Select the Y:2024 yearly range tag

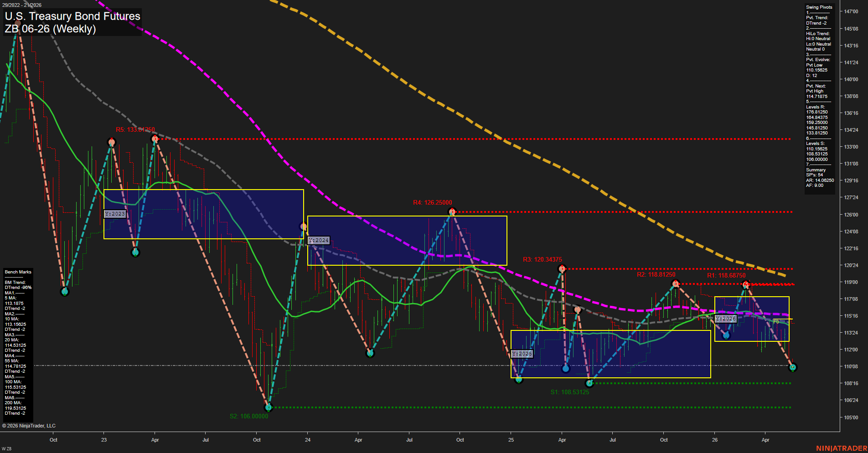point(319,240)
